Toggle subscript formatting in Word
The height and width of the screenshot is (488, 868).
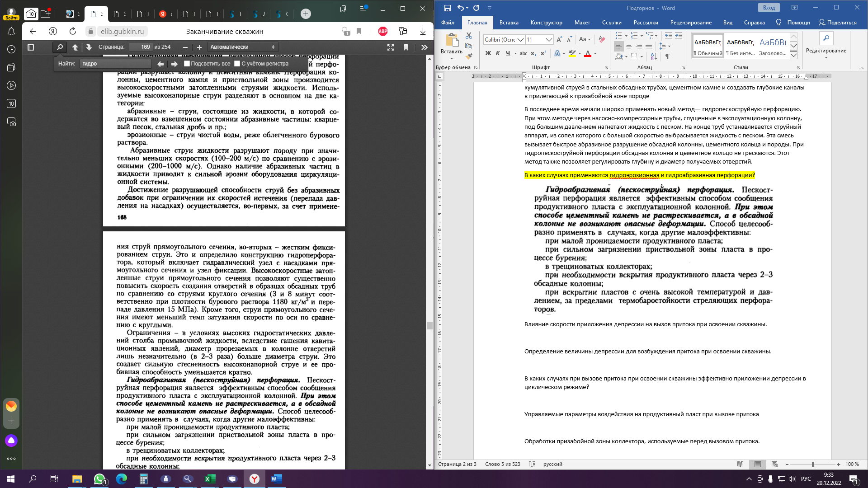(533, 53)
